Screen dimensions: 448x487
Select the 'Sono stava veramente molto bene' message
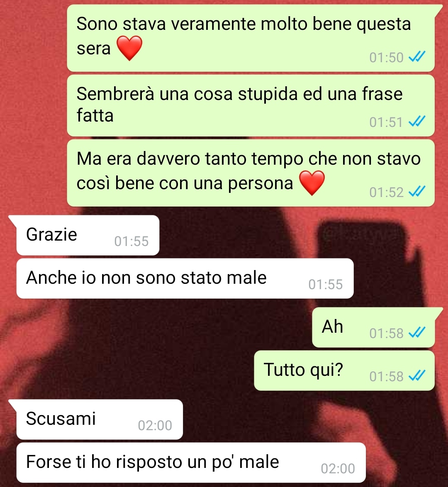pyautogui.click(x=251, y=38)
